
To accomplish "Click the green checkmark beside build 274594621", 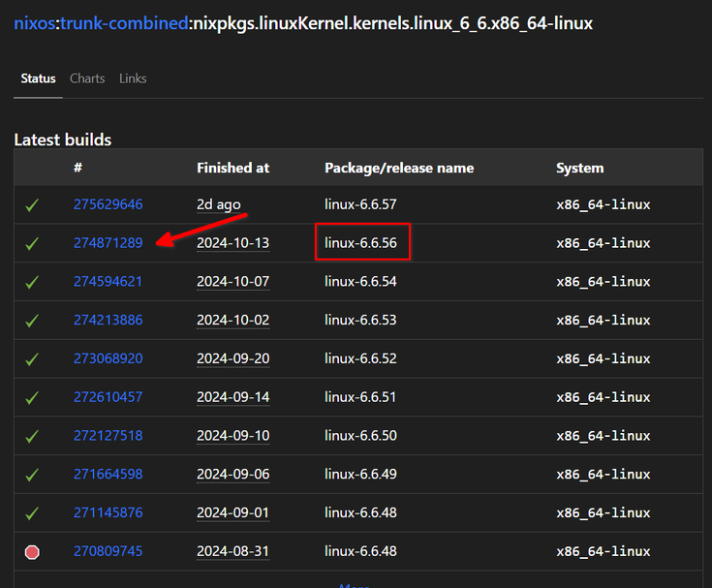I will pyautogui.click(x=32, y=283).
